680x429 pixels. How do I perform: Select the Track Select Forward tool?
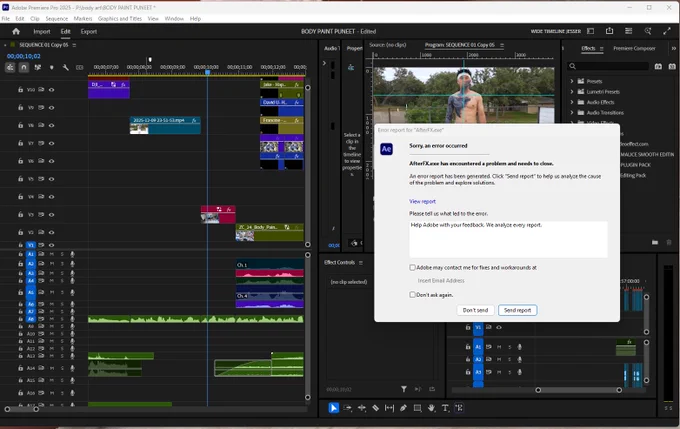pos(347,408)
